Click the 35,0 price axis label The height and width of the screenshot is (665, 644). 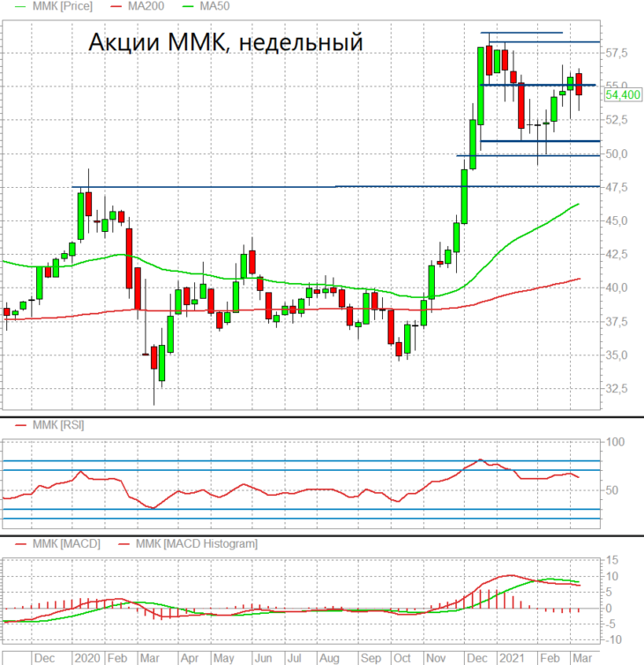(617, 355)
